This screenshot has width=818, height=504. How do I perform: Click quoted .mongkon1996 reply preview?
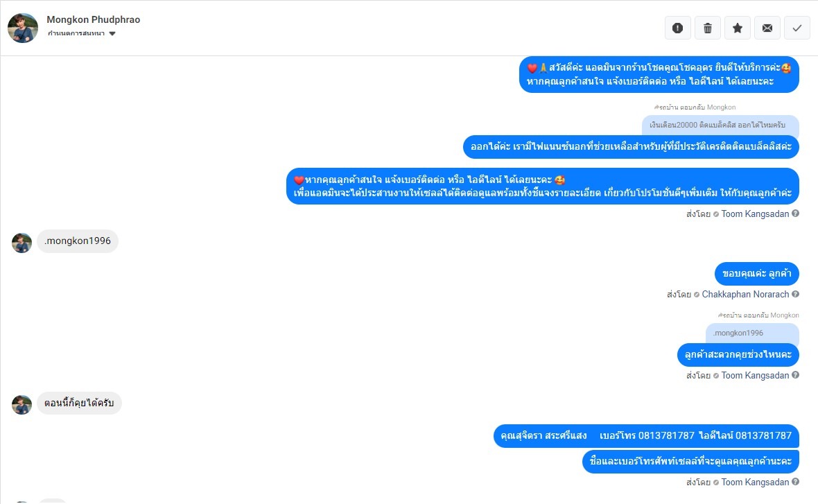[x=751, y=333]
